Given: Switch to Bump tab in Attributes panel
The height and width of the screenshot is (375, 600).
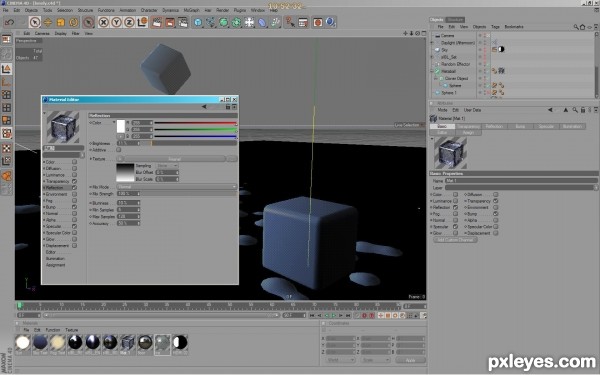Looking at the screenshot, I should 520,126.
